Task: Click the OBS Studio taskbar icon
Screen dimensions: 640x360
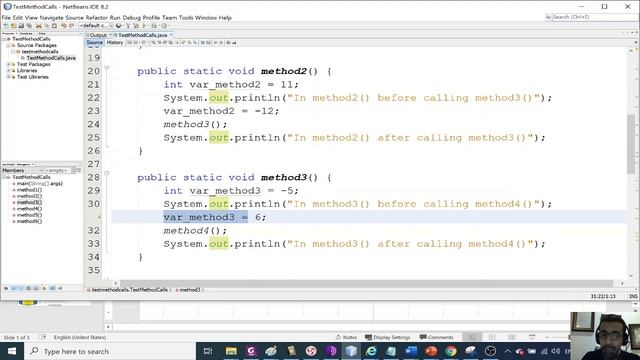Action: (490, 351)
